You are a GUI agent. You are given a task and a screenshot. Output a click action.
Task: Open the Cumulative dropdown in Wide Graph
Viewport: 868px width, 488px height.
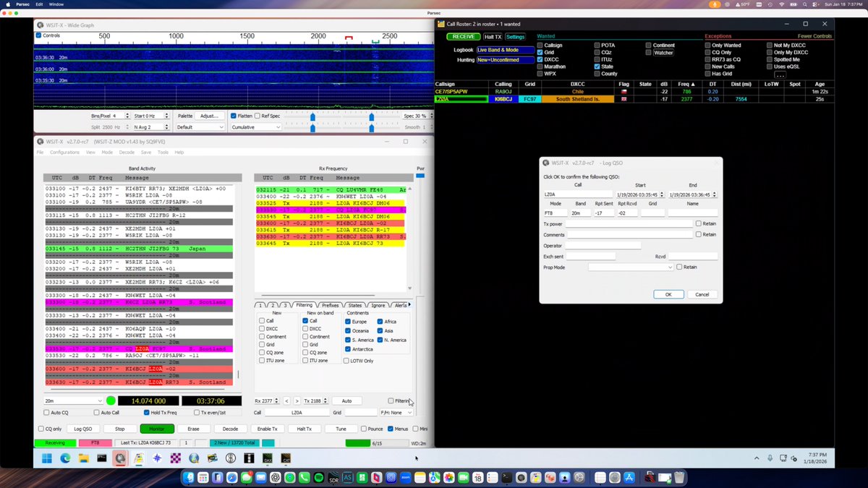click(255, 127)
